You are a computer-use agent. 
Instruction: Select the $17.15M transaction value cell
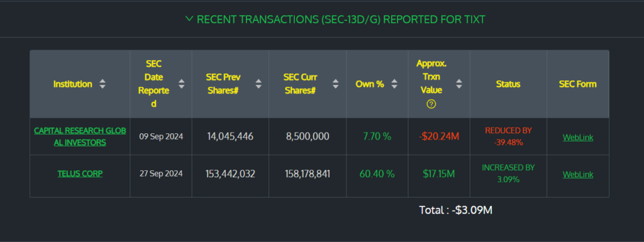439,174
